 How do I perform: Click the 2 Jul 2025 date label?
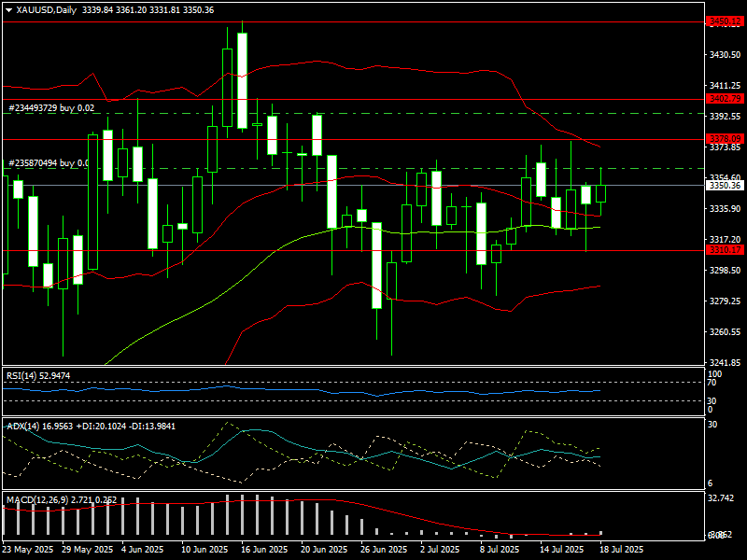[x=440, y=550]
